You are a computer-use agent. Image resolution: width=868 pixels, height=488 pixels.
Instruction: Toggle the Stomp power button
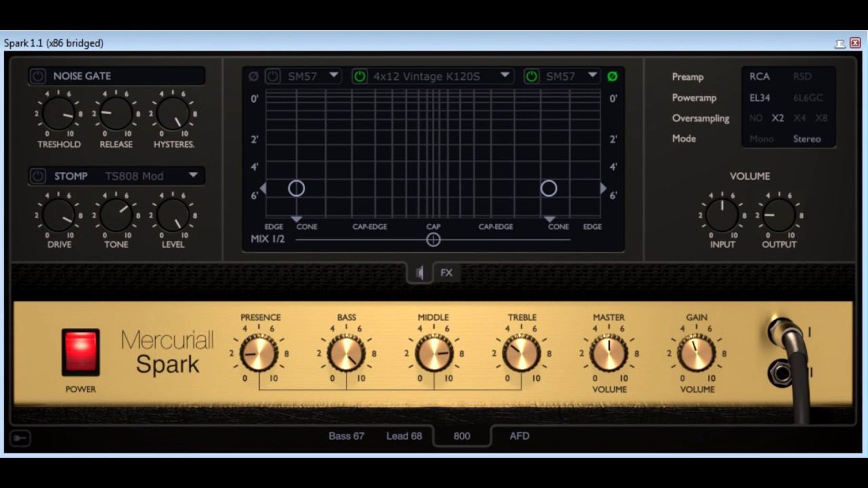click(x=38, y=176)
